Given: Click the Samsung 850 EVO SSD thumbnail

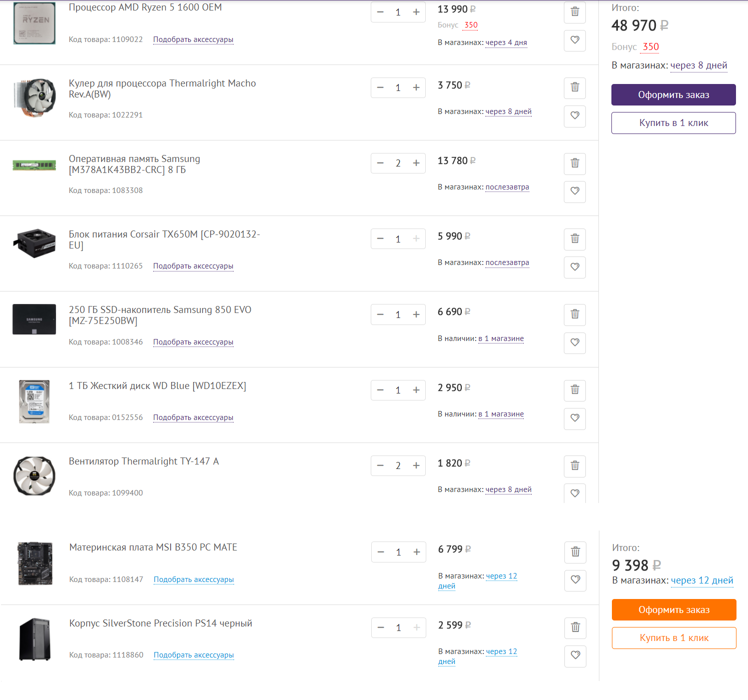Looking at the screenshot, I should tap(34, 319).
